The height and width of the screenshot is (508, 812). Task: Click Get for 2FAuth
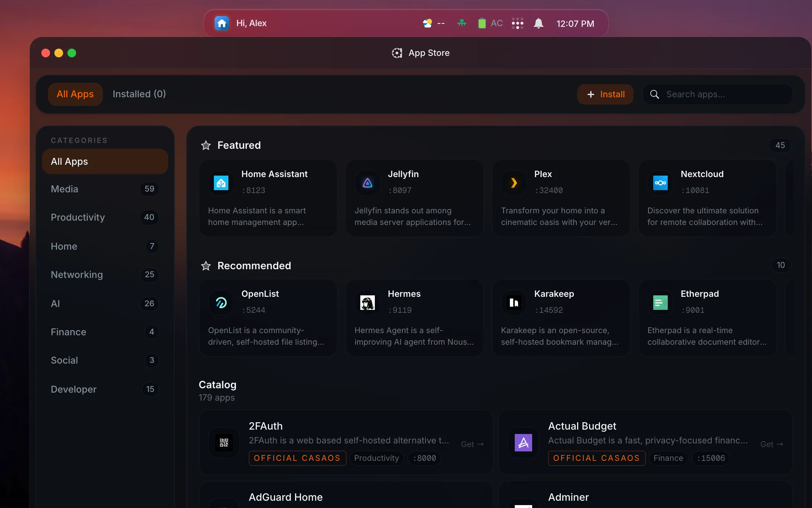point(472,444)
